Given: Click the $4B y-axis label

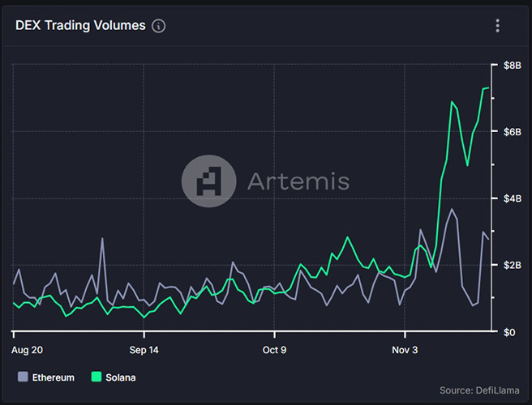Looking at the screenshot, I should click(x=512, y=198).
